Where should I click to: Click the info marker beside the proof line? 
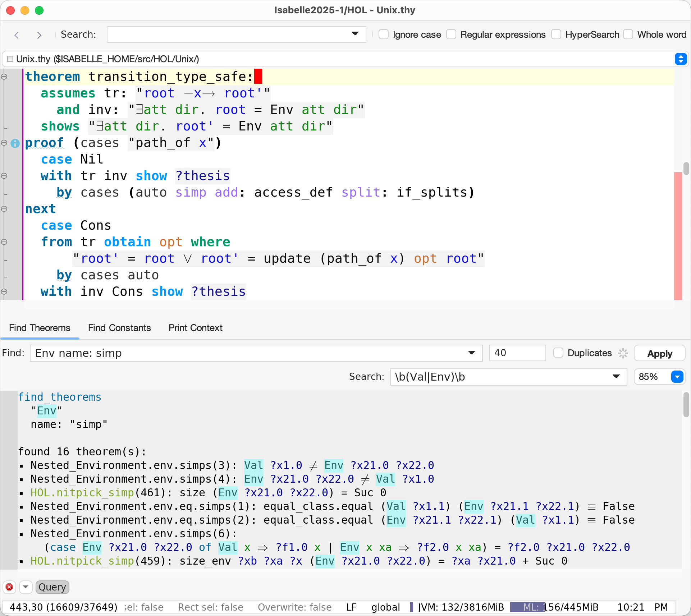[15, 143]
